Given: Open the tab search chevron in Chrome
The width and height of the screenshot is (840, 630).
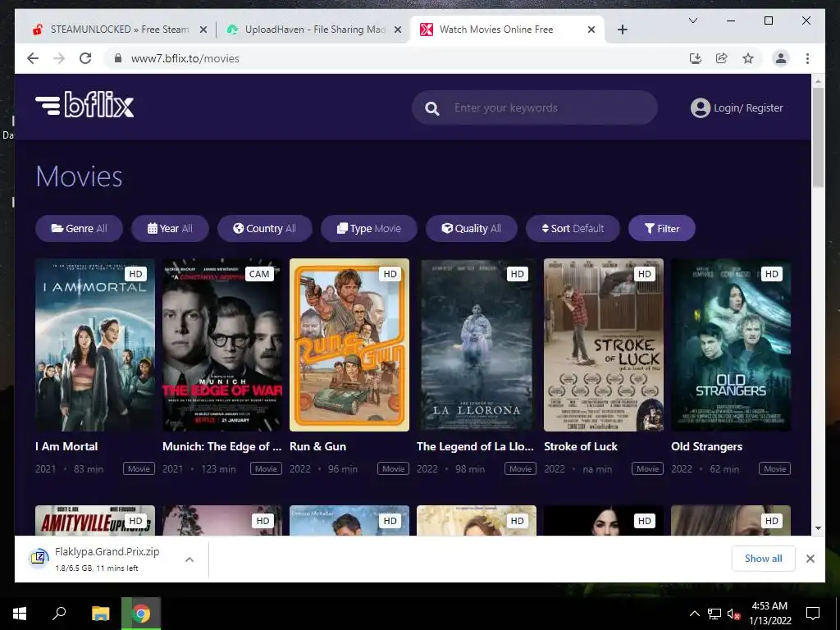Looking at the screenshot, I should (x=692, y=21).
